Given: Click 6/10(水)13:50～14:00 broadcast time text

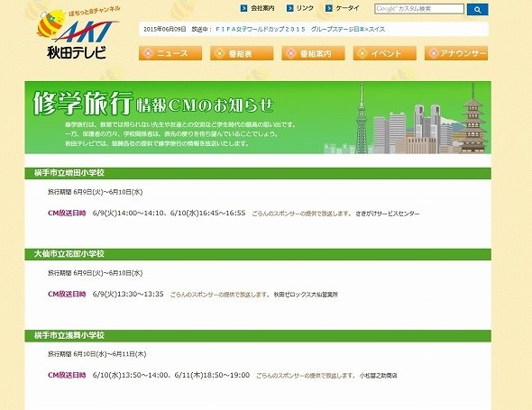Looking at the screenshot, I should [x=131, y=375].
